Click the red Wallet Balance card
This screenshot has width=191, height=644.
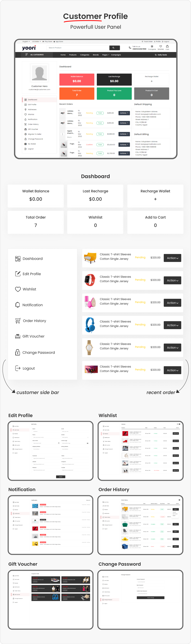click(x=77, y=80)
